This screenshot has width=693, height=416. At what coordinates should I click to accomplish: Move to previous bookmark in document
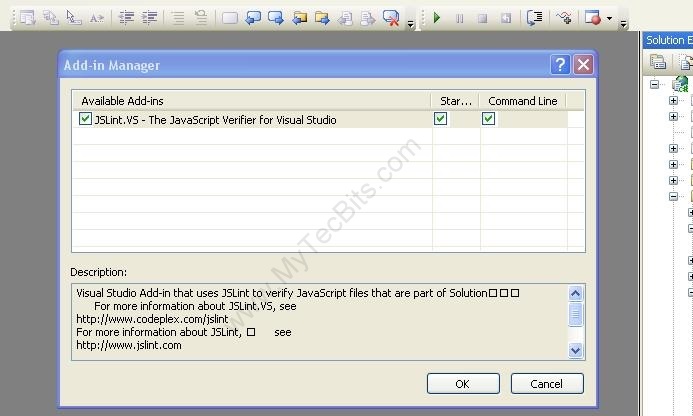pyautogui.click(x=345, y=18)
